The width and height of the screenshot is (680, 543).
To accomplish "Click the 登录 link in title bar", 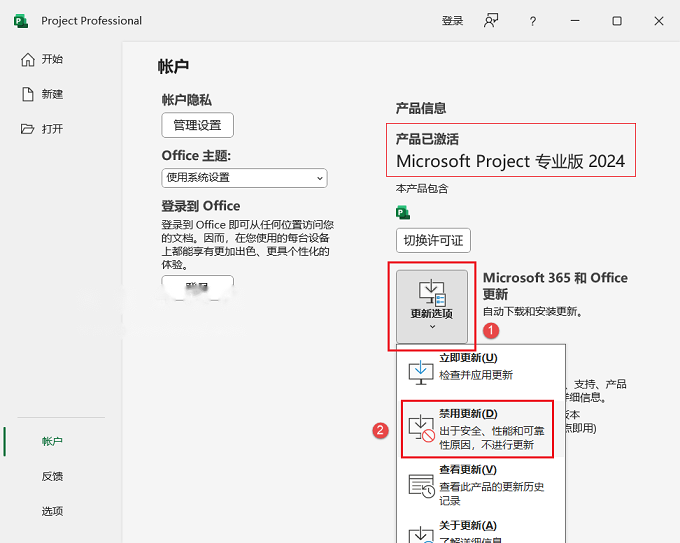I will [x=452, y=21].
